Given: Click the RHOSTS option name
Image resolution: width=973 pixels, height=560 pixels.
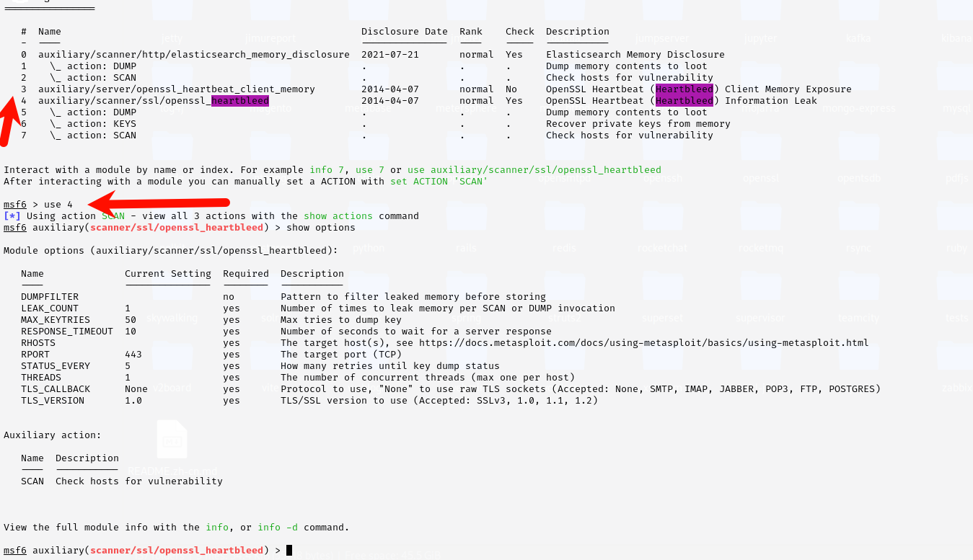Looking at the screenshot, I should [x=38, y=343].
